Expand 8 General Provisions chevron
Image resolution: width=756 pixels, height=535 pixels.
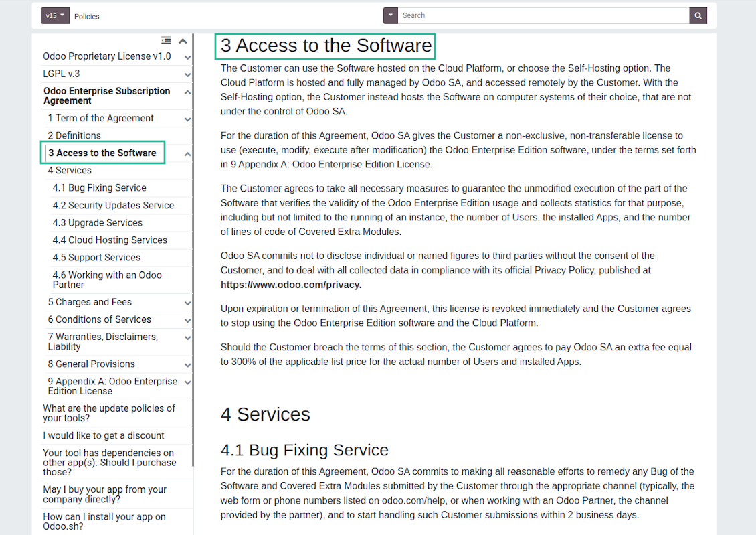[187, 365]
